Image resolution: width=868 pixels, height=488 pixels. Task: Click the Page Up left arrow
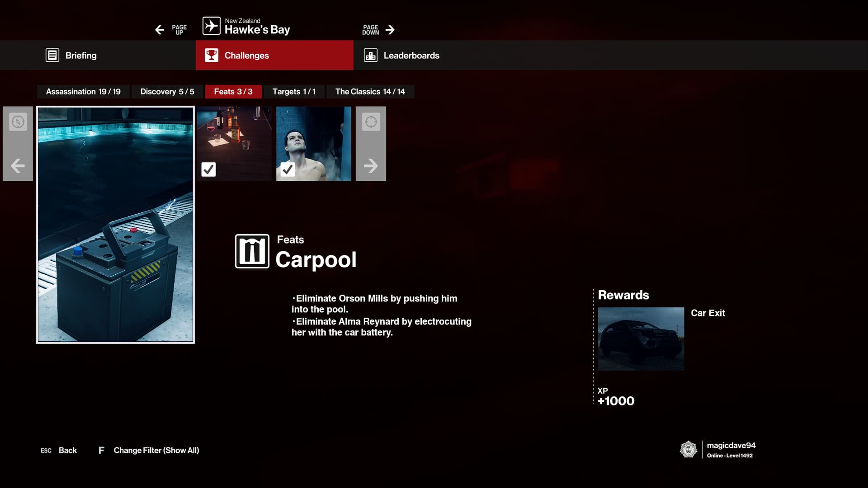click(160, 30)
